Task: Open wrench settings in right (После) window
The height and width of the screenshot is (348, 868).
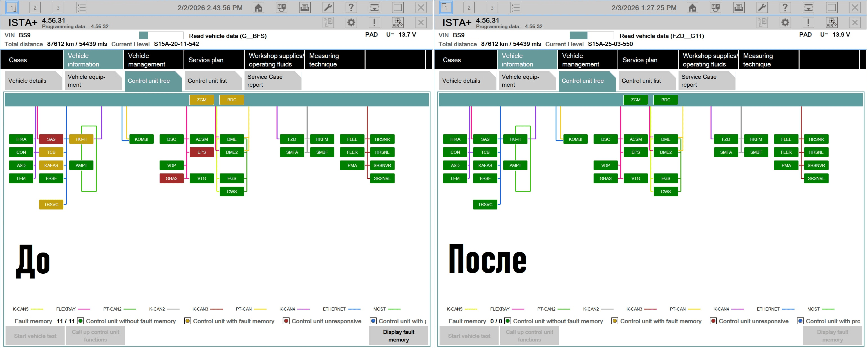Action: 762,7
